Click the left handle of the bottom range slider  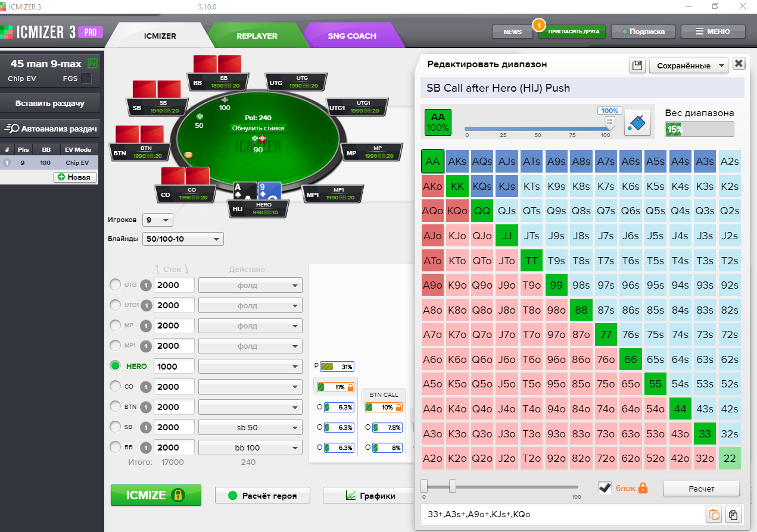423,485
